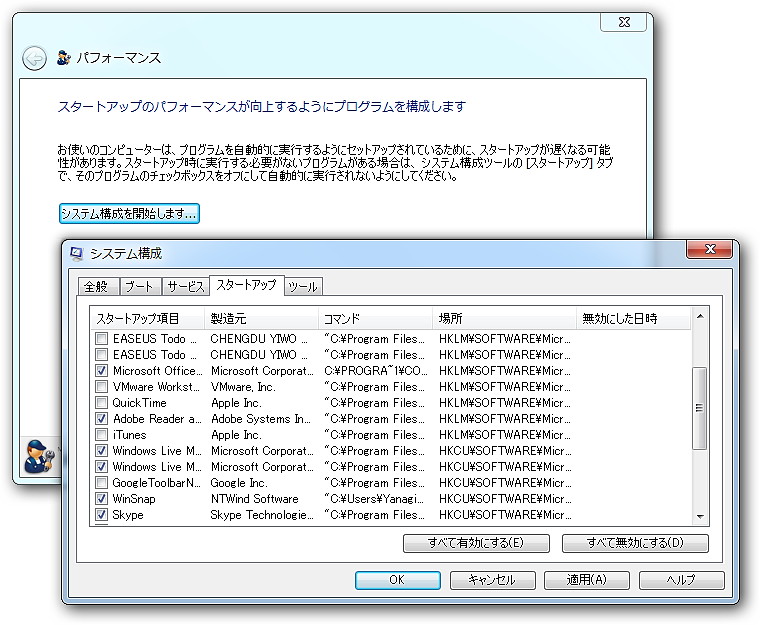Sort by スタートアップ項目 column header
The width and height of the screenshot is (760, 625).
tap(147, 319)
